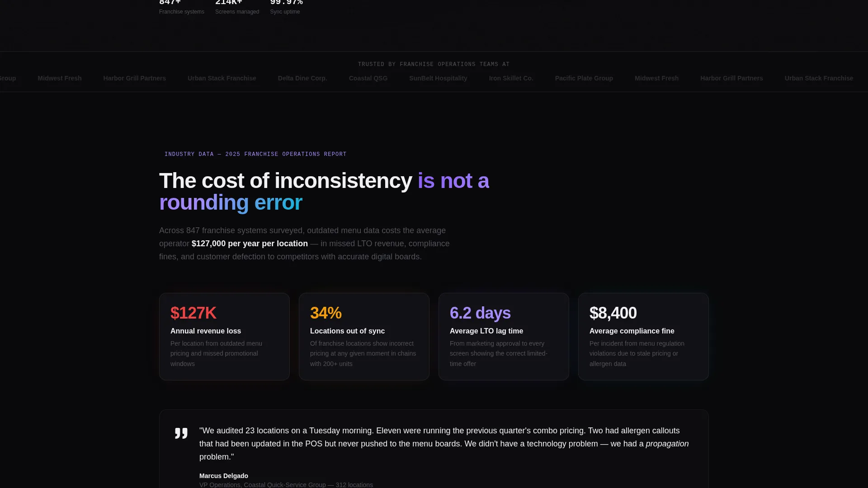
Task: Click the Industry Data 2025 report badge
Action: coord(255,154)
